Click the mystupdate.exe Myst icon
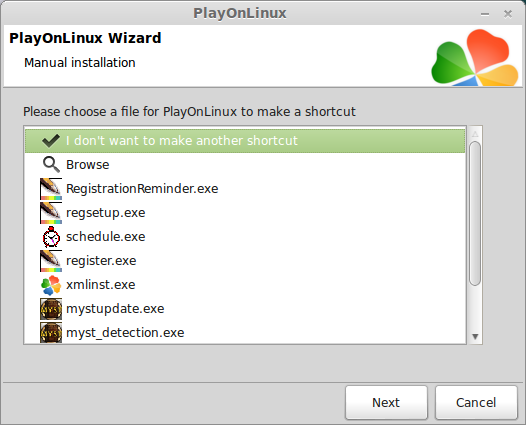This screenshot has height=425, width=526. click(x=51, y=309)
